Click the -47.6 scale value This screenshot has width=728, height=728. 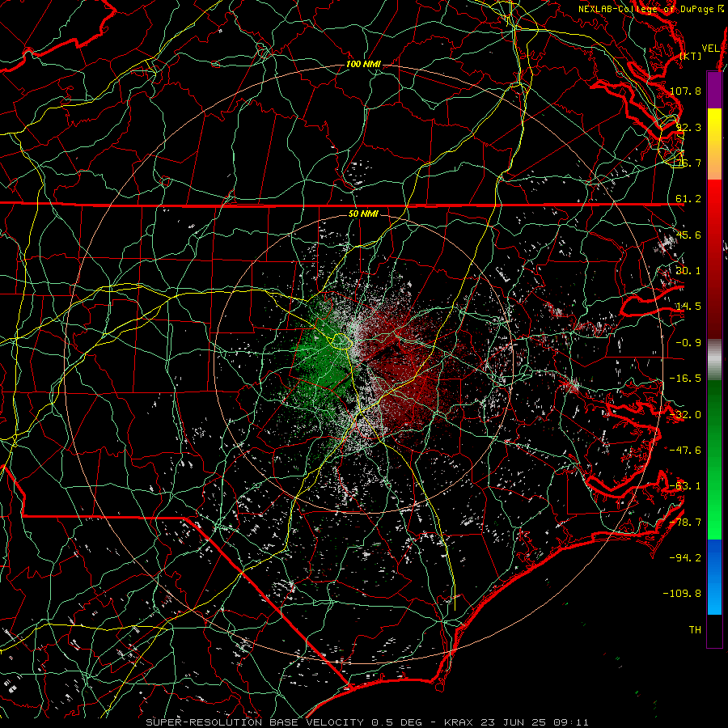tap(685, 451)
